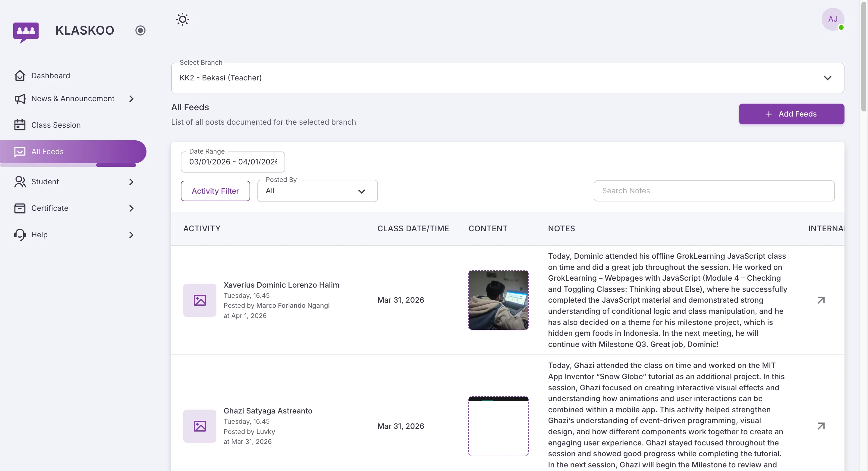Open Certificate via its briefcase icon
868x471 pixels.
(x=20, y=208)
